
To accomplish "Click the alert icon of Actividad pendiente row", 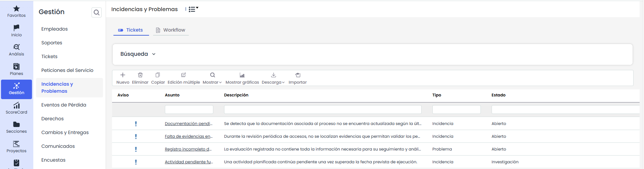I will [x=136, y=162].
